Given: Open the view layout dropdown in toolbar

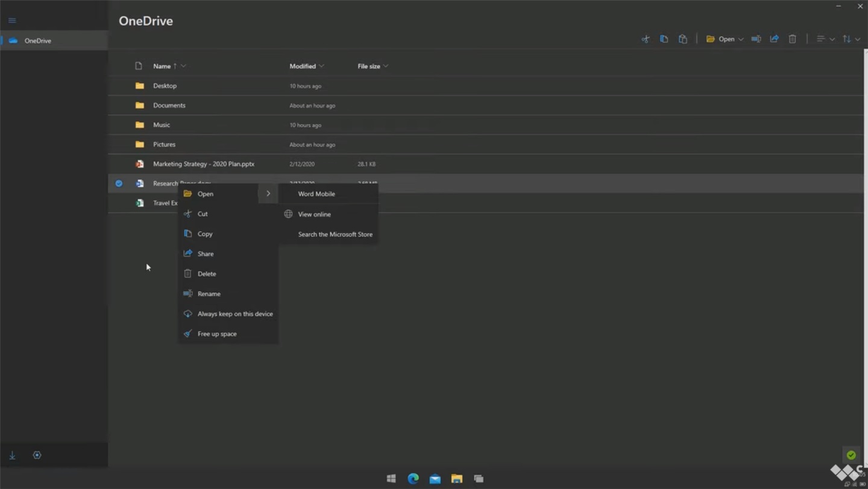Looking at the screenshot, I should pos(825,39).
